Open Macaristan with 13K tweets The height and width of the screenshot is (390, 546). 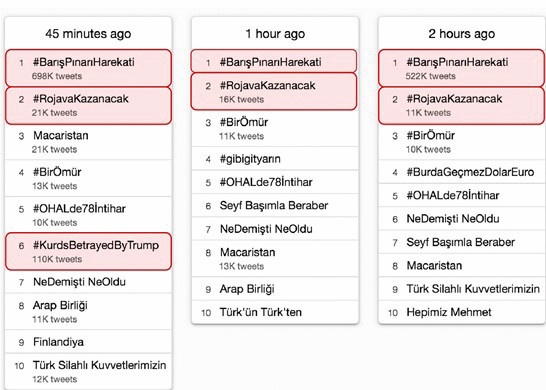275,258
